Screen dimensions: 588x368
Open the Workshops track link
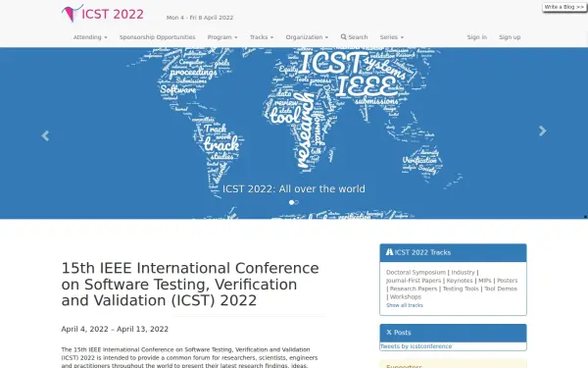click(406, 297)
